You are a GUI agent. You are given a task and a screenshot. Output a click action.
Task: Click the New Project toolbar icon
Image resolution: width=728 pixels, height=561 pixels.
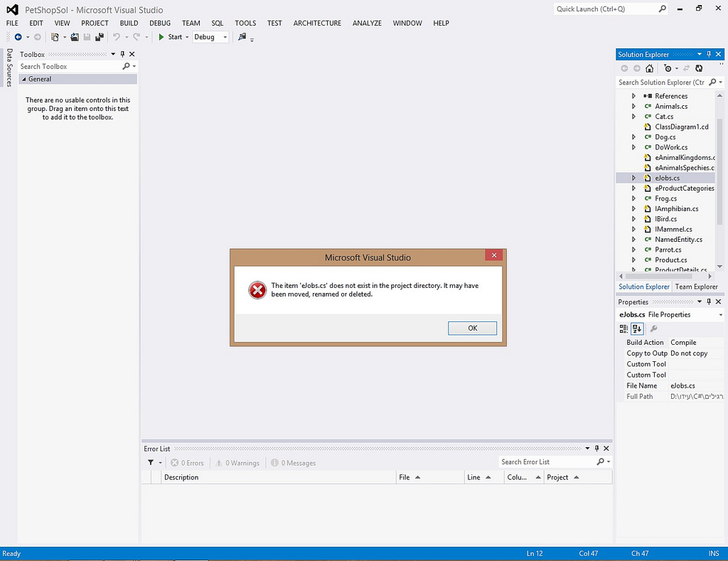[55, 37]
